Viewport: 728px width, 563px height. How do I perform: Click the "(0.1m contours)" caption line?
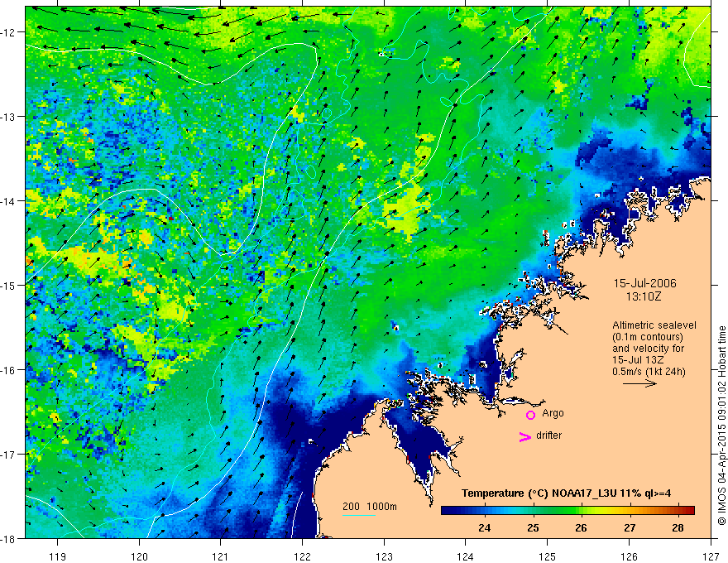tap(648, 337)
